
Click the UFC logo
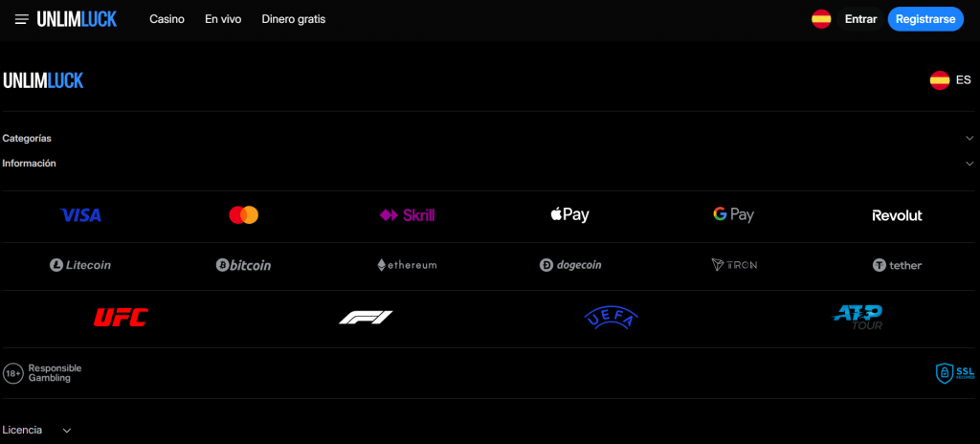pos(121,317)
